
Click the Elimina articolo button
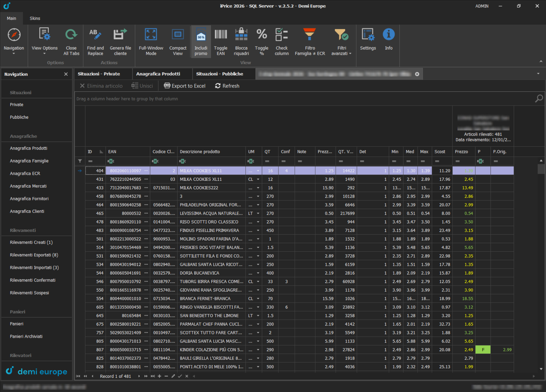point(101,86)
